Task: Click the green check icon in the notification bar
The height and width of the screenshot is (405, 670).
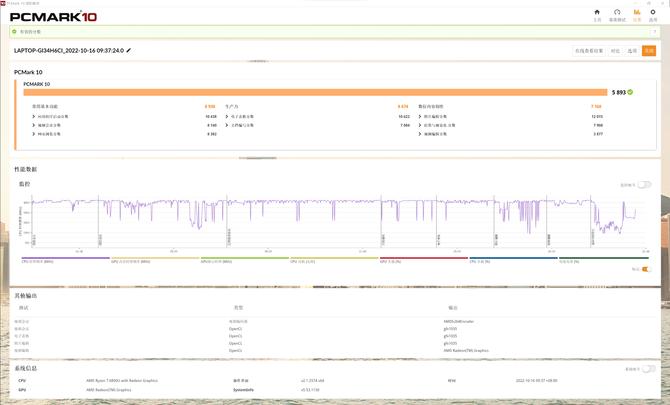Action: pos(13,32)
